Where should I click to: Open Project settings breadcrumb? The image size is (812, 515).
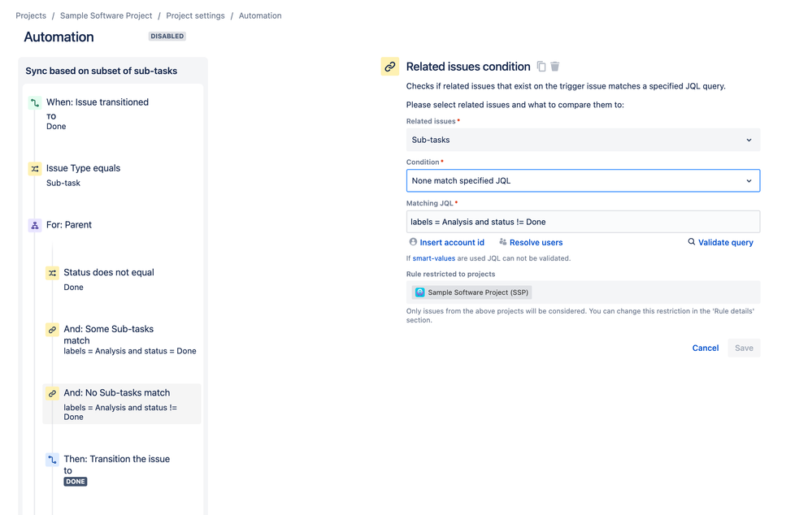pyautogui.click(x=195, y=15)
